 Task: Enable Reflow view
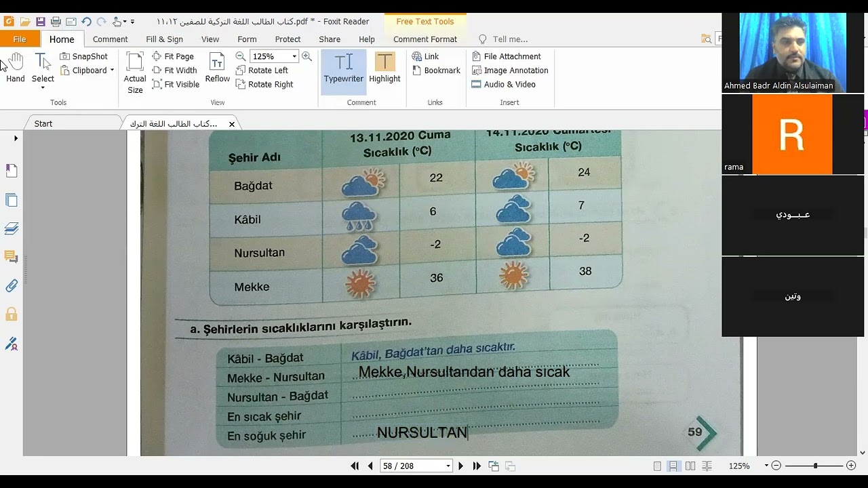click(x=218, y=68)
